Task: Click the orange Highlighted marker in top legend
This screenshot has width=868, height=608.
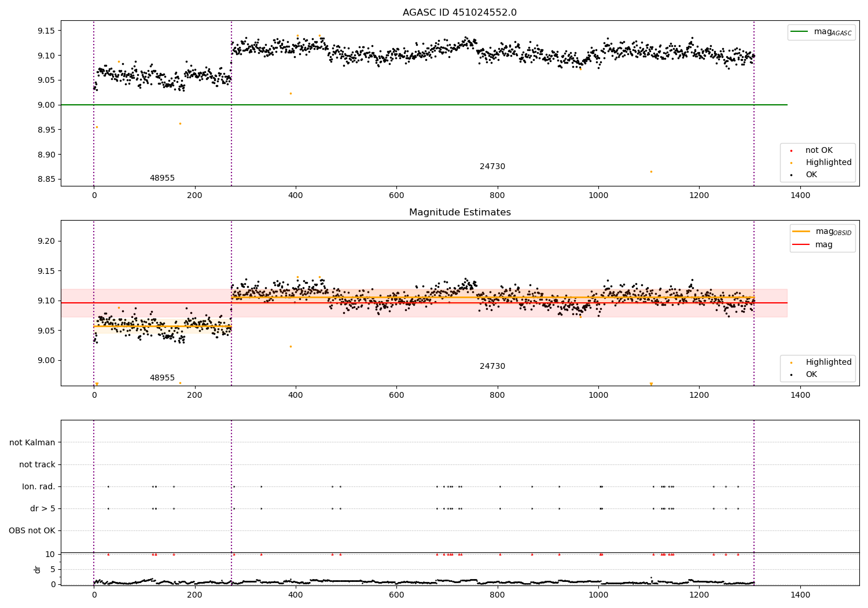Action: tap(791, 163)
